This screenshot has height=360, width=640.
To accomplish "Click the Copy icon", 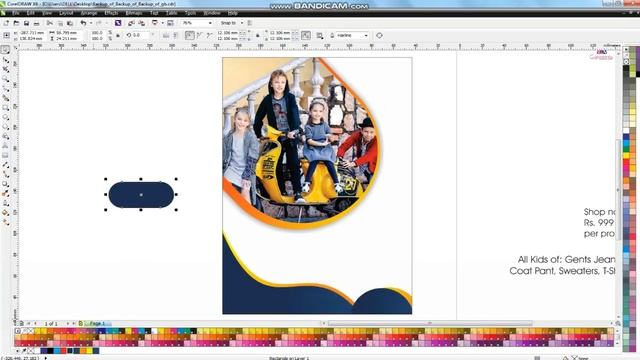I will pyautogui.click(x=60, y=23).
